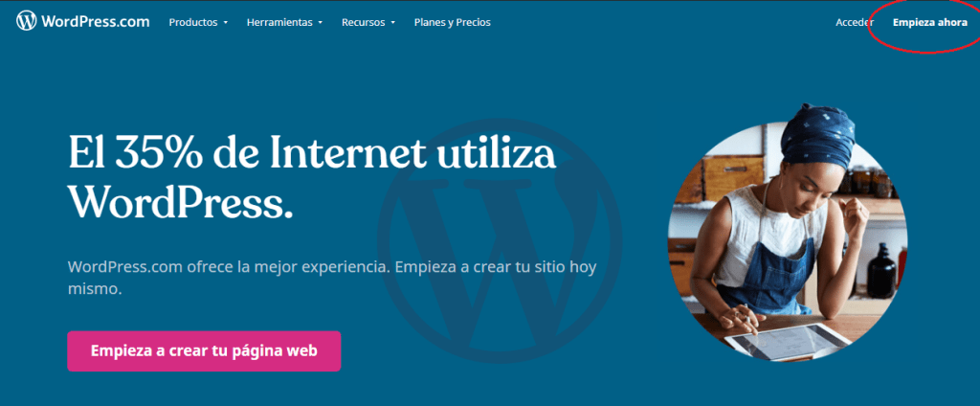Click the headline El 35% de Internet utiliza

[312, 153]
